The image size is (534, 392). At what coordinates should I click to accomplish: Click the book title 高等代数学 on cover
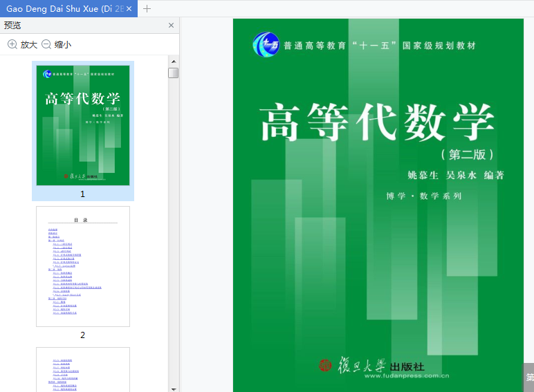click(378, 122)
